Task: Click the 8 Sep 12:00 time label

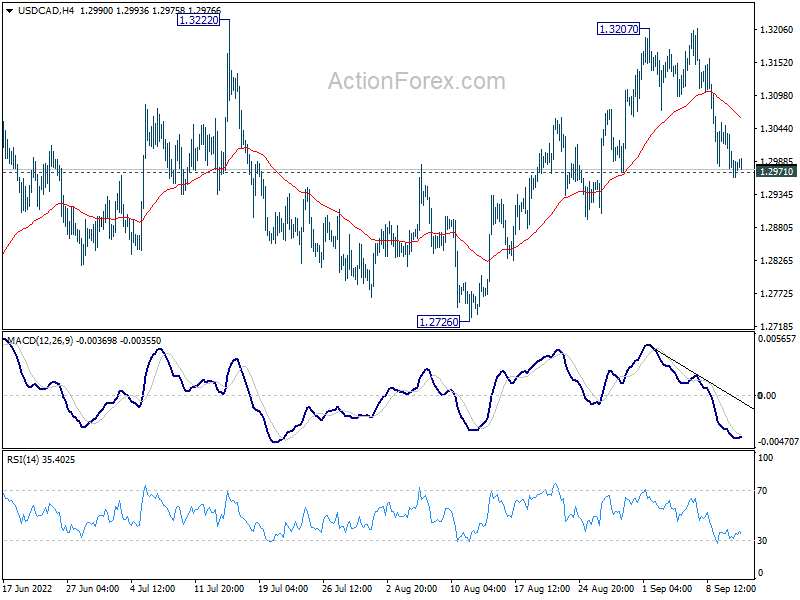Action: (x=731, y=588)
